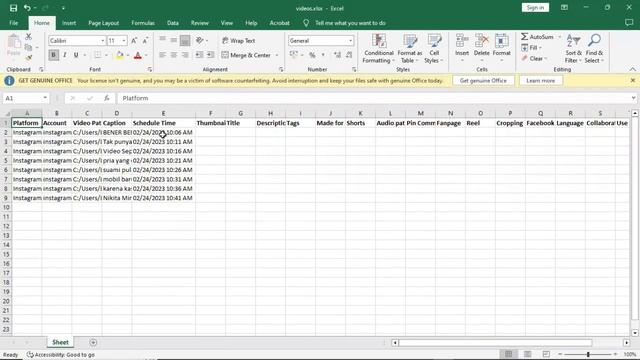Apply the yellow fill color bucket
Image resolution: width=640 pixels, height=360 pixels.
point(120,55)
